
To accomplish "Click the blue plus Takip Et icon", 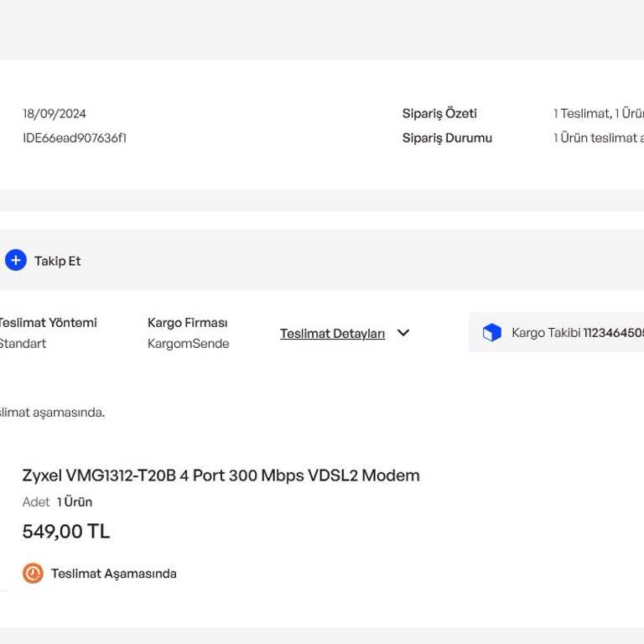I will tap(16, 261).
